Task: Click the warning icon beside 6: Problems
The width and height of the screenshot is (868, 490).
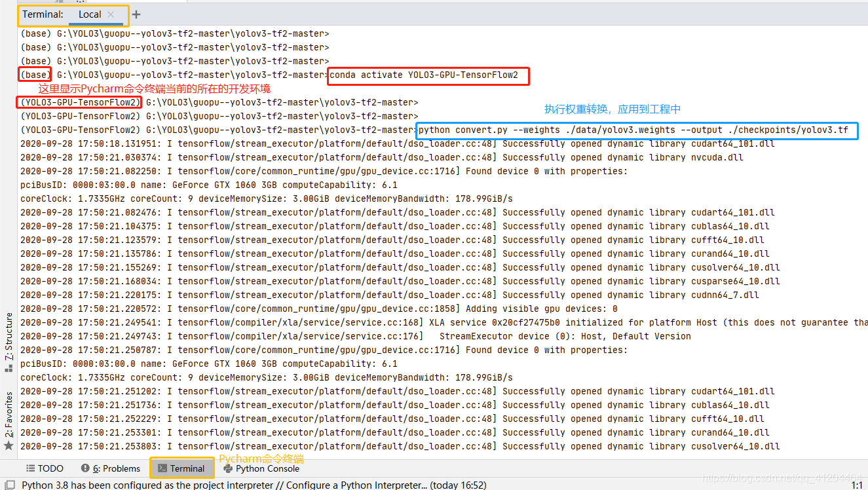Action: pos(85,468)
